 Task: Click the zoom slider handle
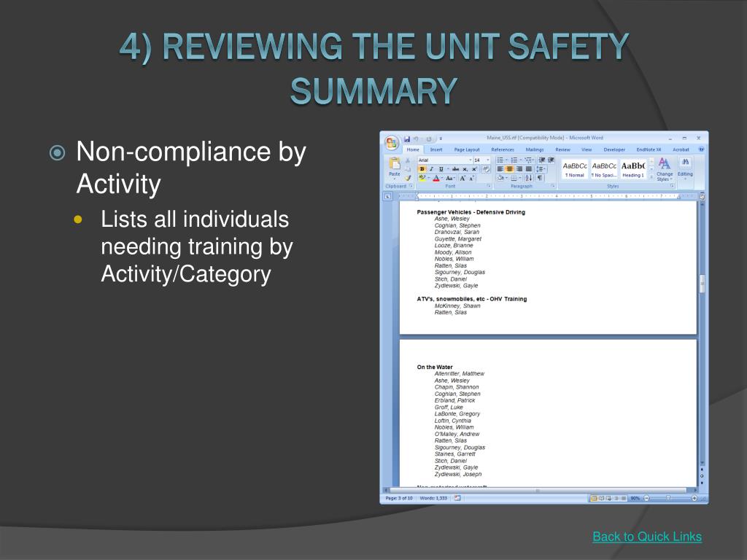(668, 498)
